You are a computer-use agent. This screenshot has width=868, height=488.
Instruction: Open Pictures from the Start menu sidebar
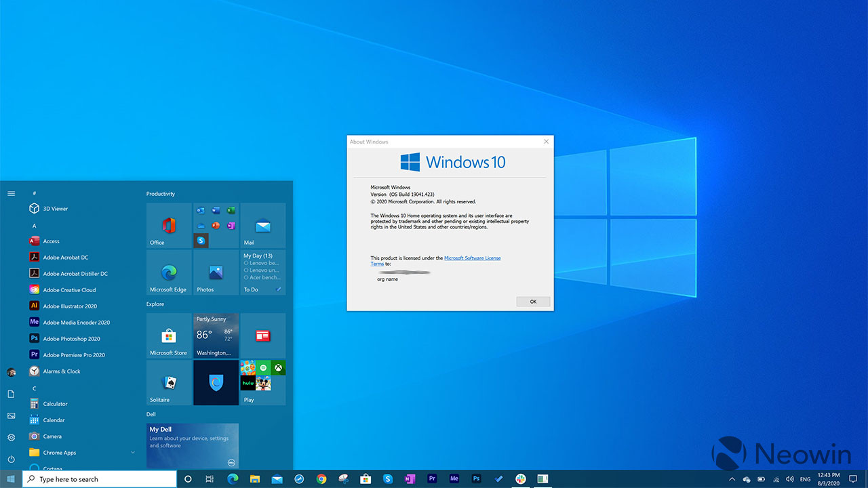click(11, 415)
